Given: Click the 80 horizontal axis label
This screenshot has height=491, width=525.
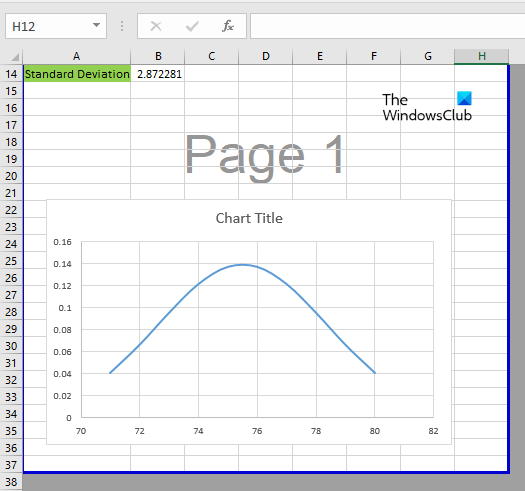Looking at the screenshot, I should click(375, 431).
